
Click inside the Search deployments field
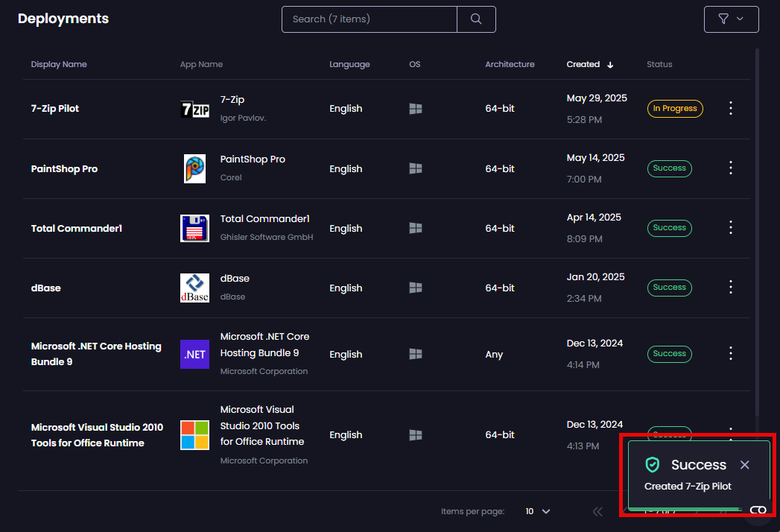pyautogui.click(x=369, y=19)
